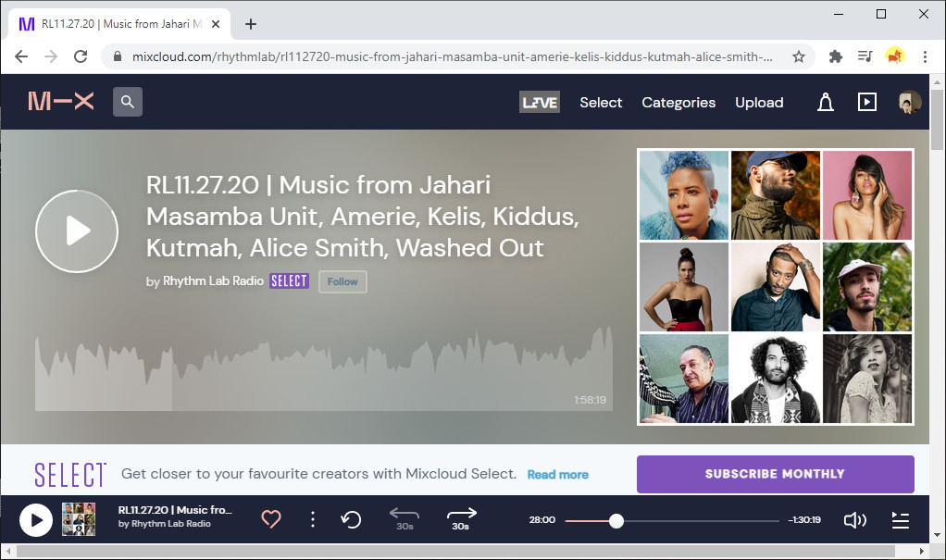Screen dimensions: 946x560
Task: Open the search magnifier button
Action: click(128, 102)
